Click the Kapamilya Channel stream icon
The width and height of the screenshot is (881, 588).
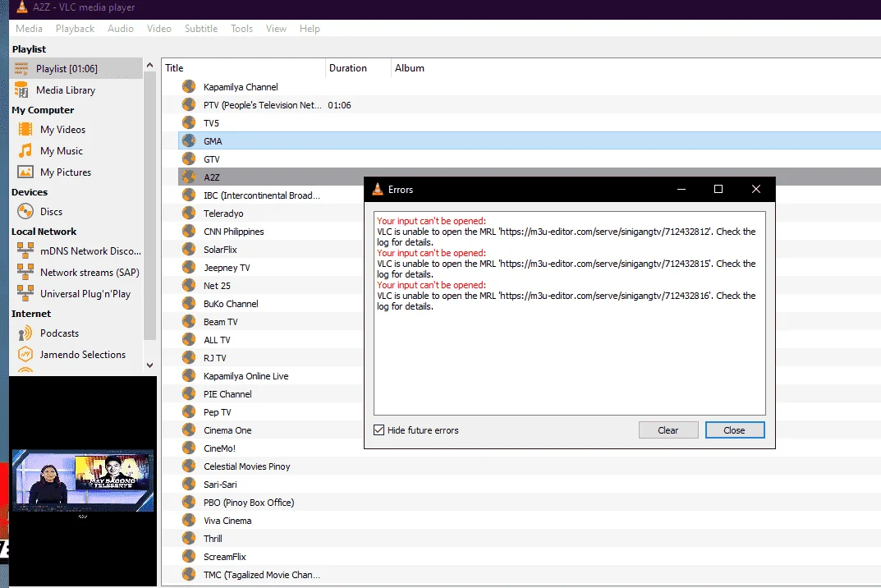click(x=189, y=86)
